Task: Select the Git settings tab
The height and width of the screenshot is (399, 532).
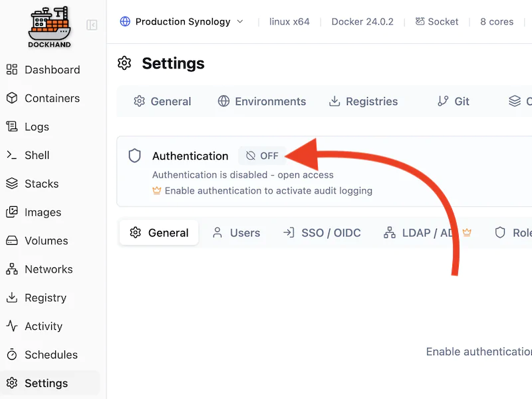Action: coord(453,101)
